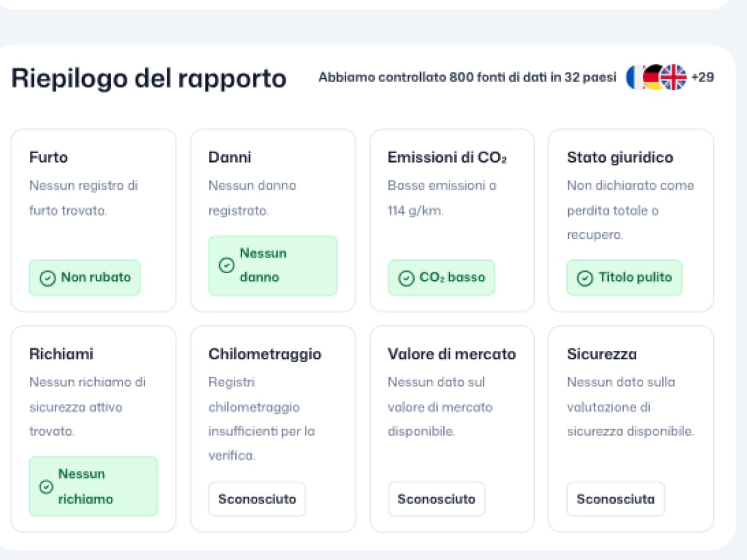The height and width of the screenshot is (560, 747).
Task: Open the Richiami card heading
Action: (x=61, y=354)
